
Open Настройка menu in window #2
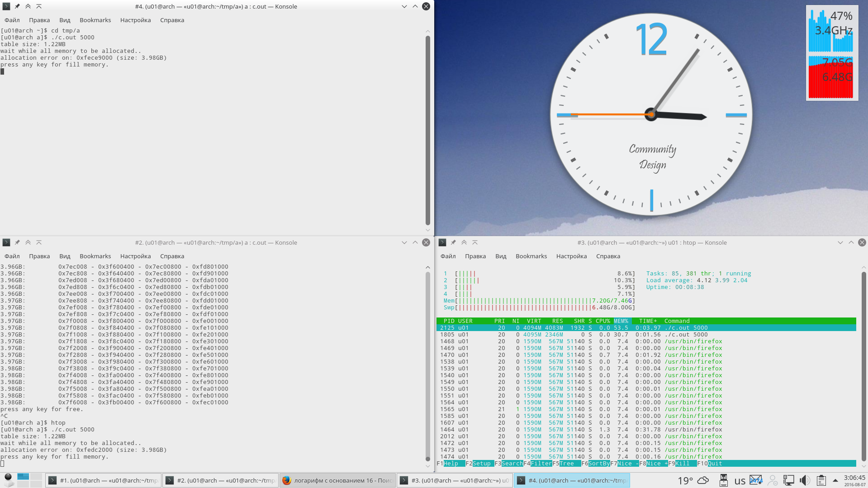click(x=135, y=256)
